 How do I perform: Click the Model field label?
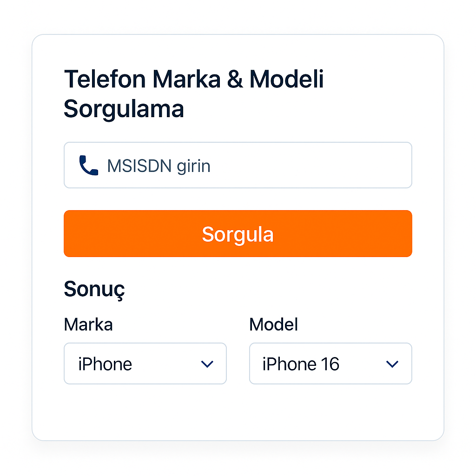coord(273,324)
